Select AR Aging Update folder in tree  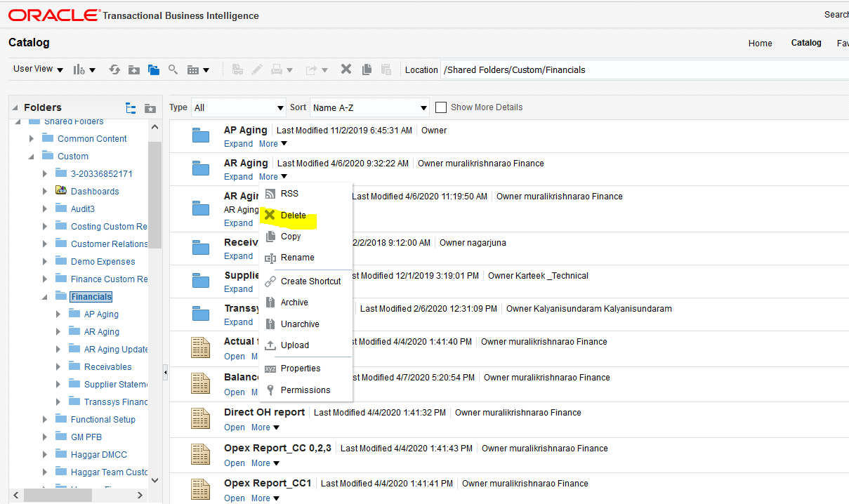coord(116,349)
